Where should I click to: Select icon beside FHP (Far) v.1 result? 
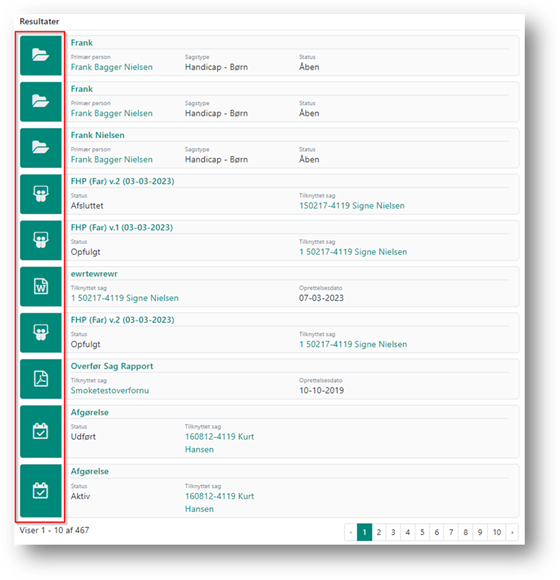(x=41, y=240)
